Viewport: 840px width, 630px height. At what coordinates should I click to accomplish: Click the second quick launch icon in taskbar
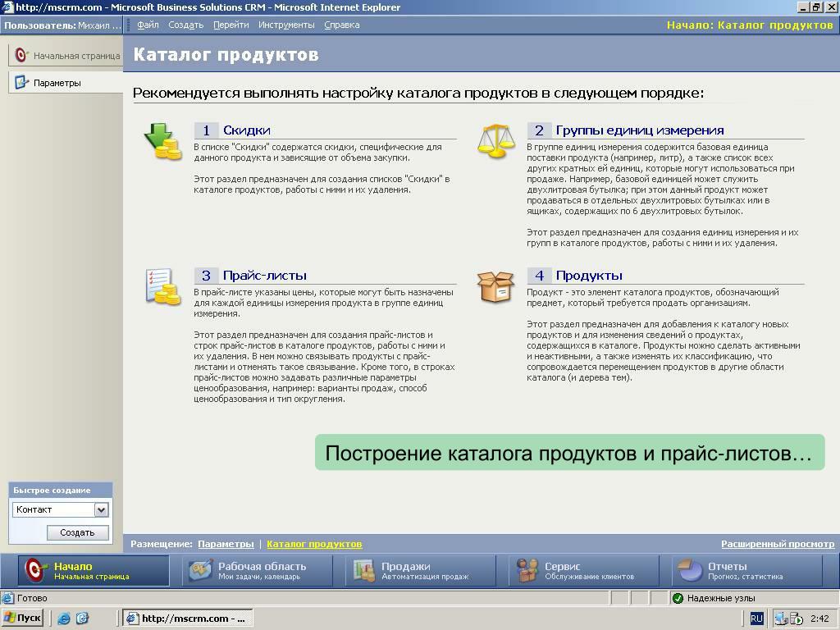coord(82,619)
